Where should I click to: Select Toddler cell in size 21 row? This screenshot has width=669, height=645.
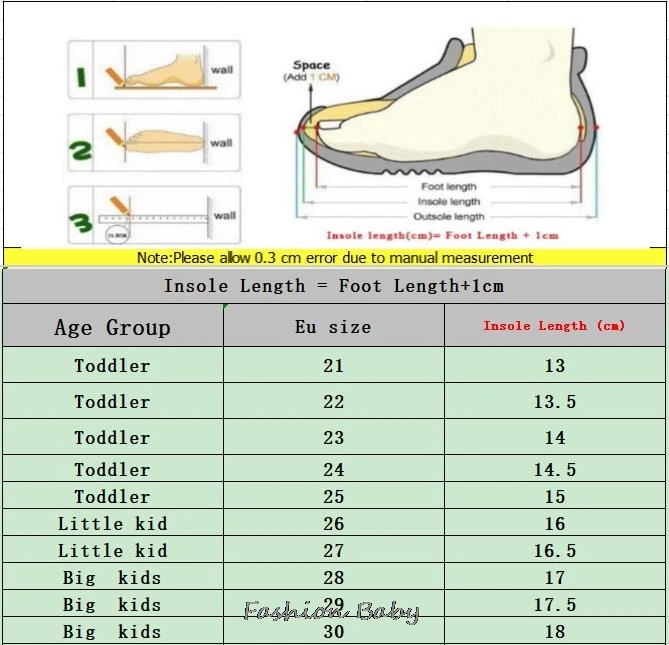coord(113,365)
